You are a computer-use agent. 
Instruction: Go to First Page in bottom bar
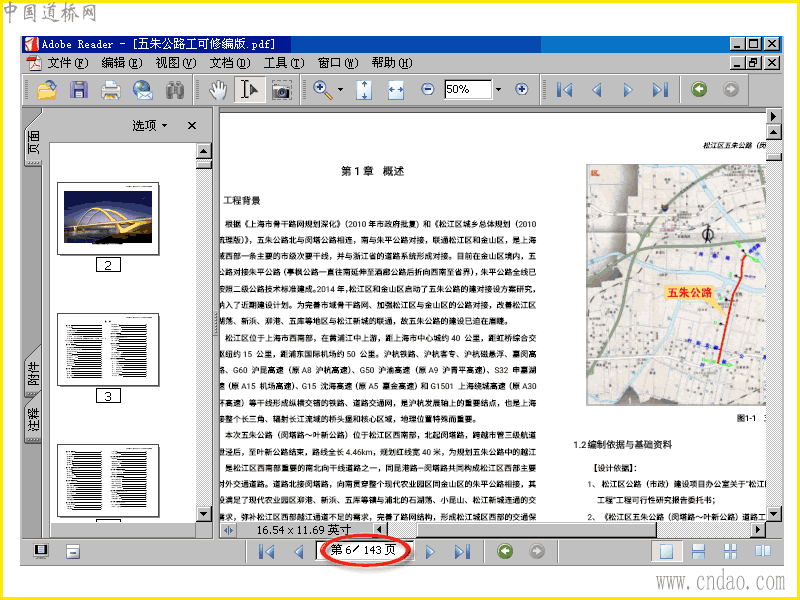pos(267,552)
